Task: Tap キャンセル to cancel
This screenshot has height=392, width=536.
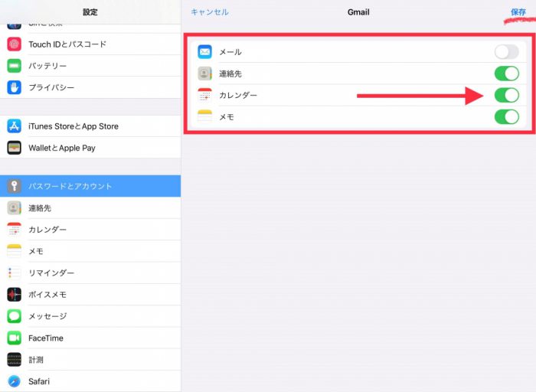Action: [210, 12]
